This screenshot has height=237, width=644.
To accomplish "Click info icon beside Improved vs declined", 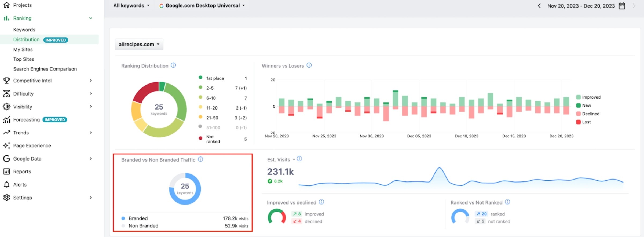I will (x=321, y=202).
